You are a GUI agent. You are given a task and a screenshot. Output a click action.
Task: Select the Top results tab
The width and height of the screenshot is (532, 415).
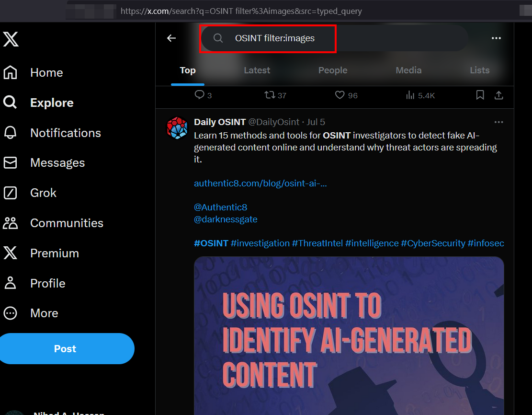(x=188, y=70)
